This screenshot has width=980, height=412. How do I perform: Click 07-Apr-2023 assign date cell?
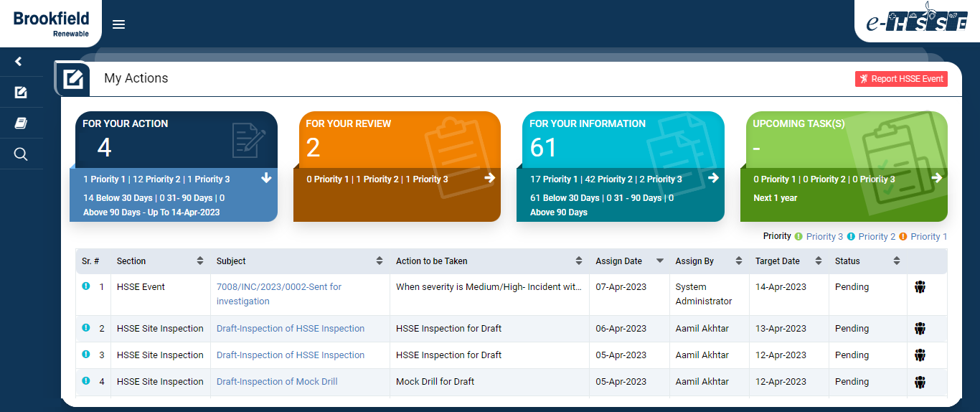pyautogui.click(x=621, y=287)
